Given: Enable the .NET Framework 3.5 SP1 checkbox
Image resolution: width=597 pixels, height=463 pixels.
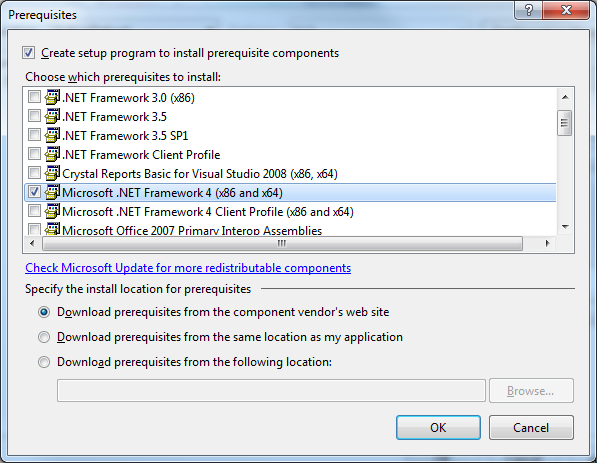Looking at the screenshot, I should click(x=34, y=135).
